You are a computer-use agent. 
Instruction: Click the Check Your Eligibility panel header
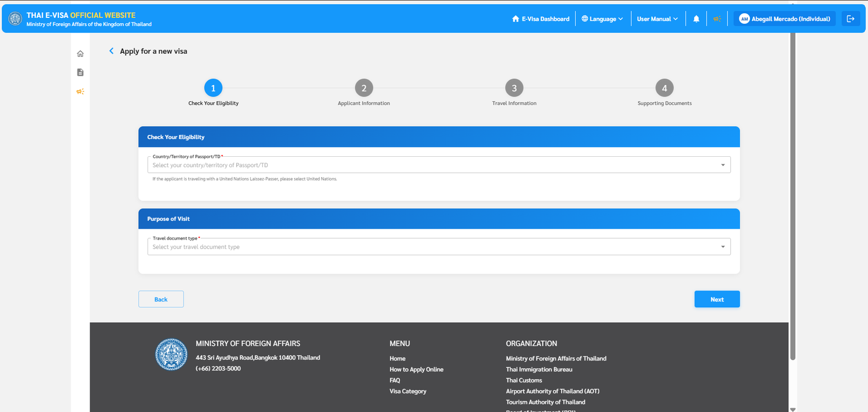(439, 137)
